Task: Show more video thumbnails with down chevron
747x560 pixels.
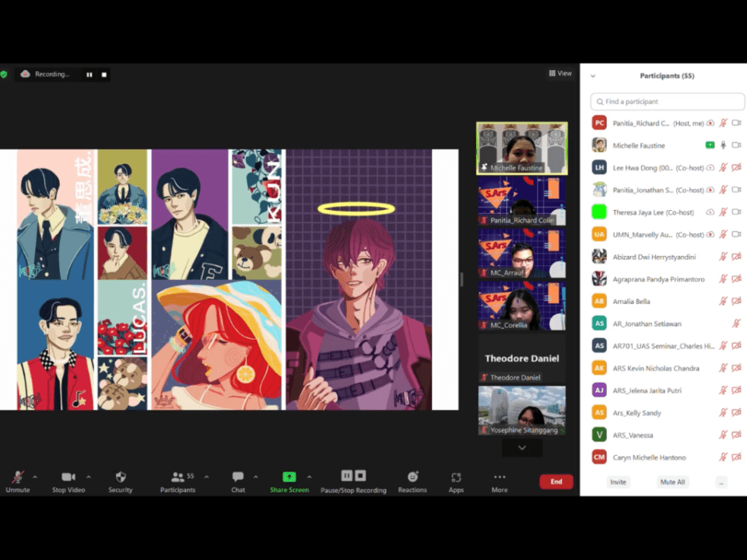Action: tap(521, 448)
